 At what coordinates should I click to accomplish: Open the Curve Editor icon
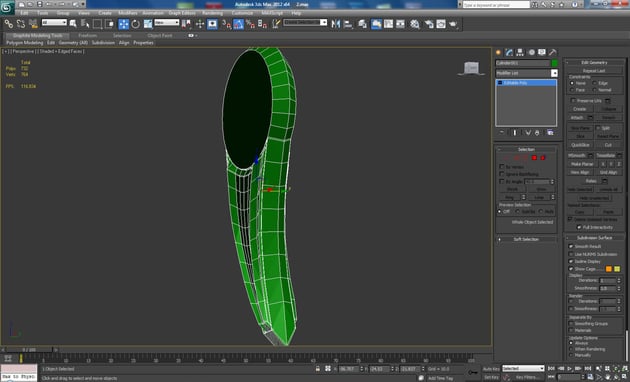tap(389, 24)
